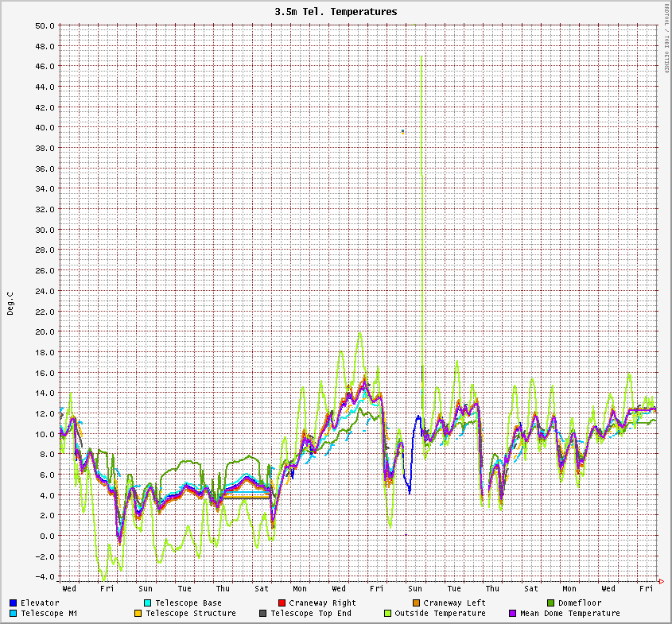The width and height of the screenshot is (672, 624).
Task: Click the cyan Telescope Base legend swatch
Action: [x=148, y=603]
